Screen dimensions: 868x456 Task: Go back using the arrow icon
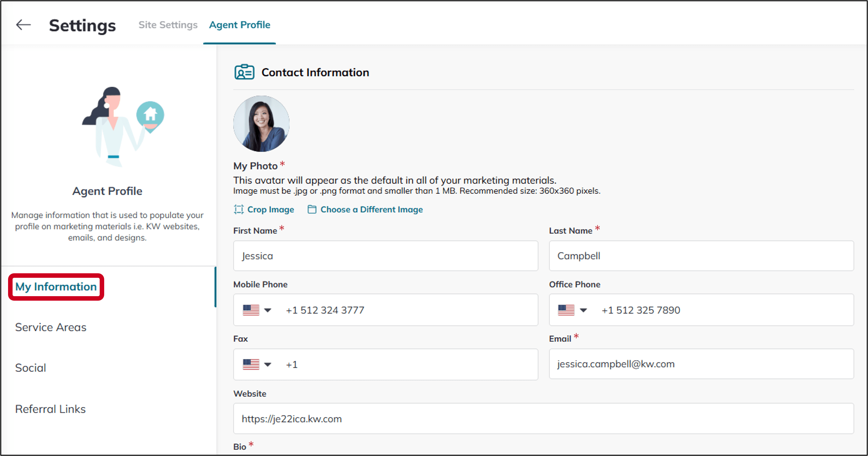point(23,24)
